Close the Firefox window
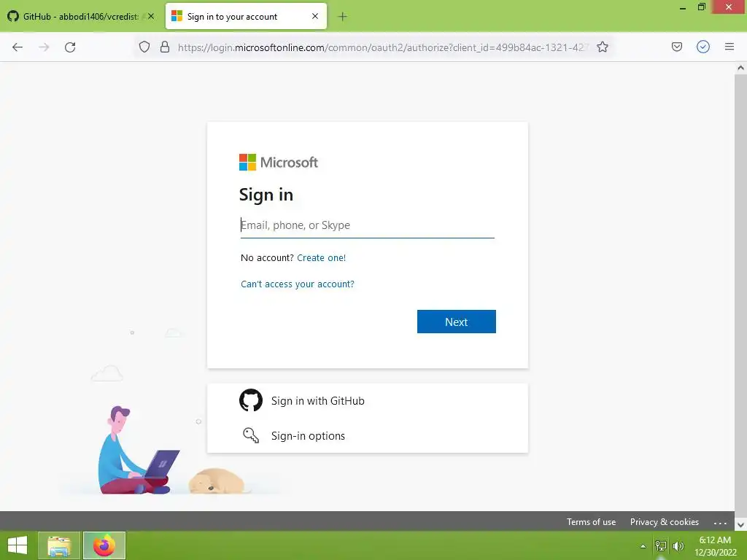The image size is (747, 560). [729, 7]
